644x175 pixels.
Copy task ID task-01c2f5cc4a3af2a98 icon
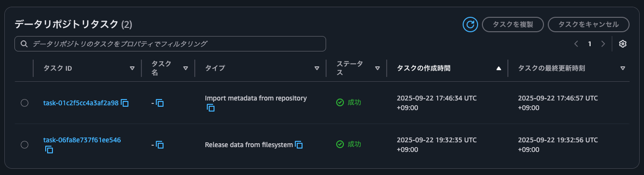125,102
